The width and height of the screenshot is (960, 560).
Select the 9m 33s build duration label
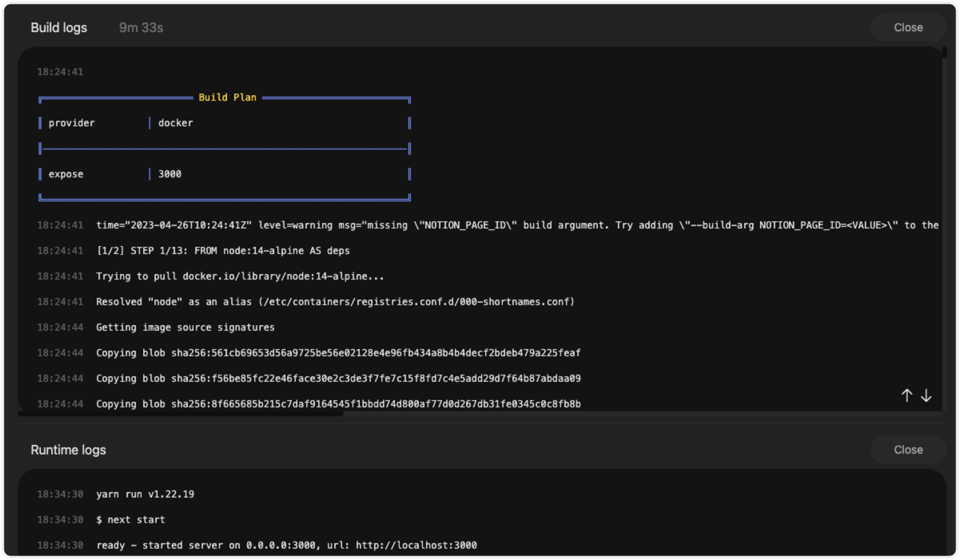tap(140, 26)
